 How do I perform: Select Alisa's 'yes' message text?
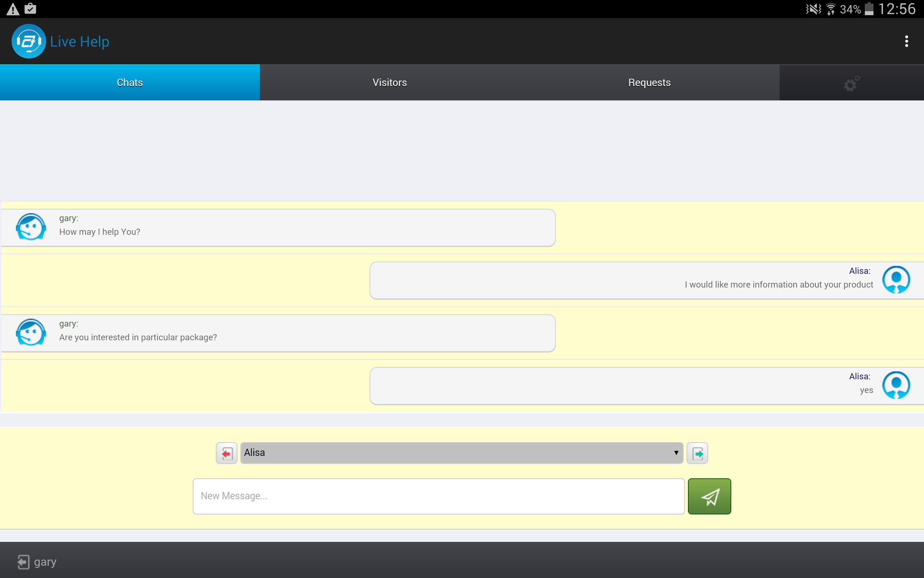click(x=866, y=390)
